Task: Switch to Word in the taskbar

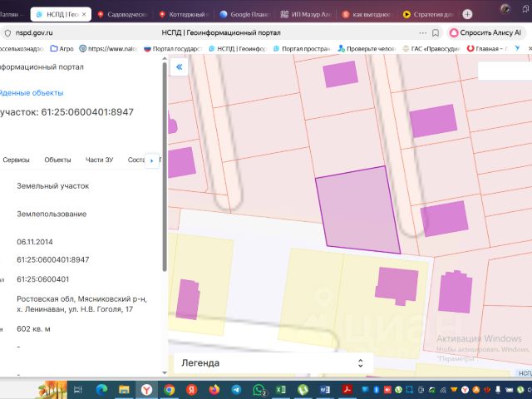Action: (x=325, y=390)
